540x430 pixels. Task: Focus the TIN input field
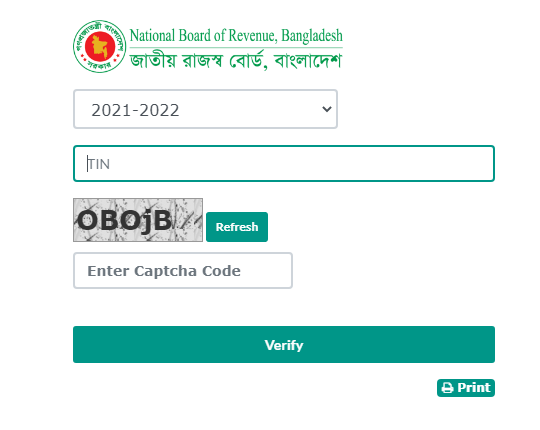pyautogui.click(x=284, y=164)
